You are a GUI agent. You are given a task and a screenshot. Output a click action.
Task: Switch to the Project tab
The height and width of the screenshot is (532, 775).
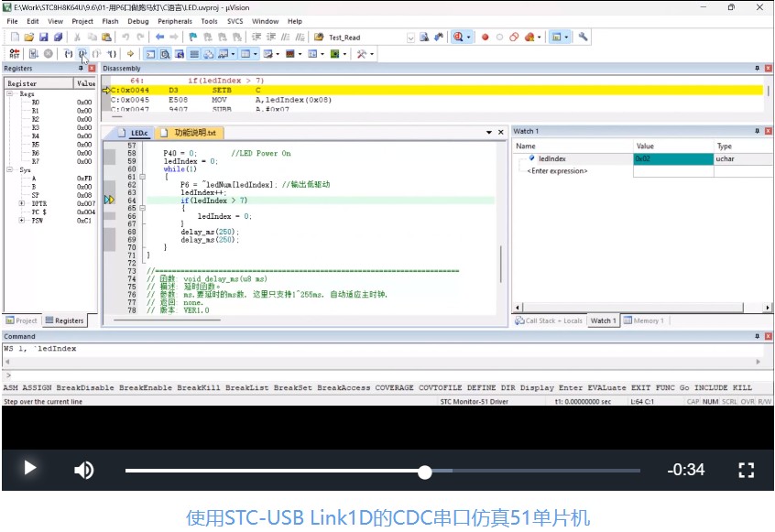22,320
